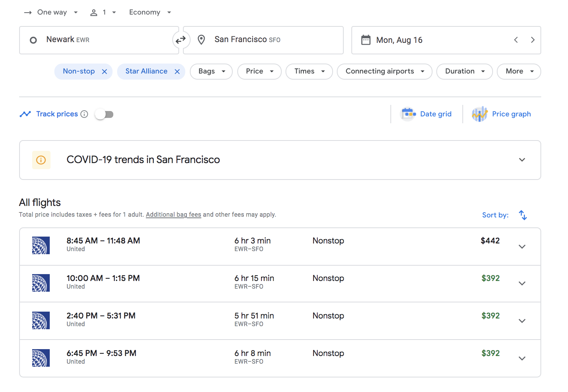Remove the Star Alliance filter chip
This screenshot has height=392, width=568.
(177, 71)
